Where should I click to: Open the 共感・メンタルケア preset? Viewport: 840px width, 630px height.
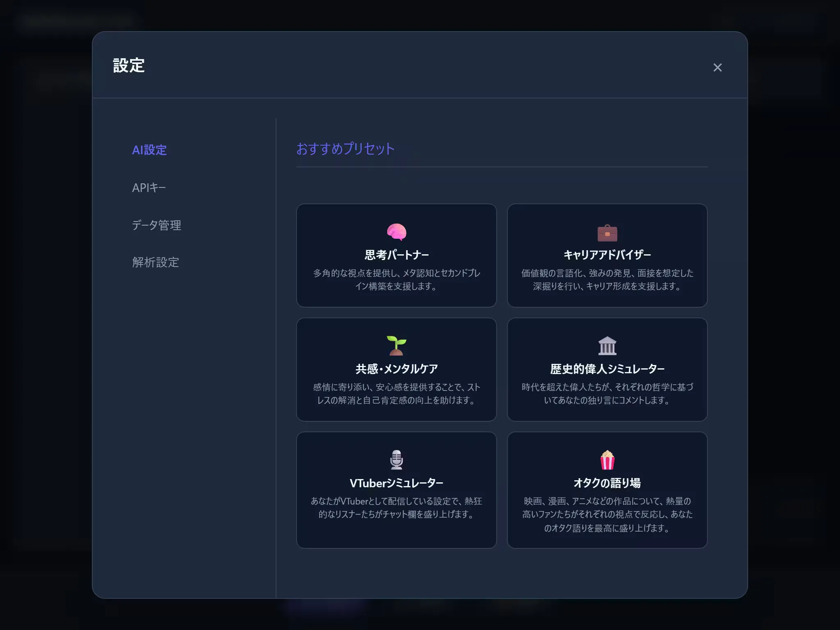coord(396,369)
